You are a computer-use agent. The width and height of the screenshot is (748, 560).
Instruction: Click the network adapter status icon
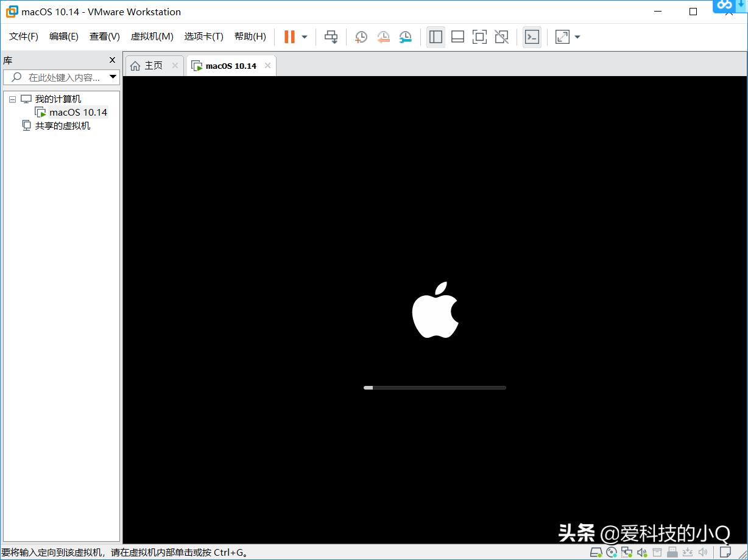click(x=627, y=552)
